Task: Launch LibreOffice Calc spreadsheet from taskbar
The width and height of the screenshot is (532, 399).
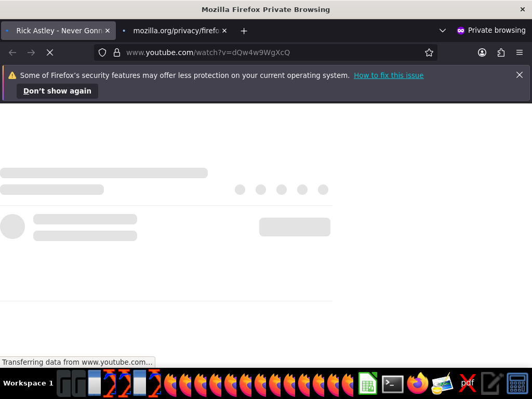Action: point(368,383)
